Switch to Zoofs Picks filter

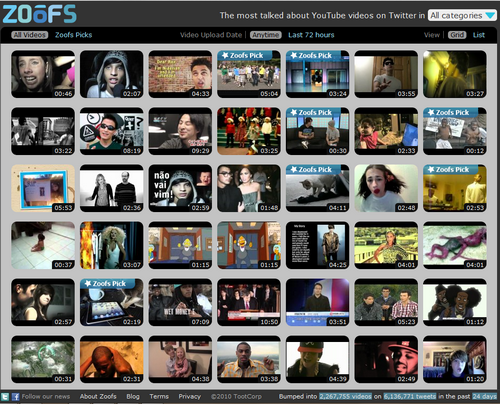[74, 35]
